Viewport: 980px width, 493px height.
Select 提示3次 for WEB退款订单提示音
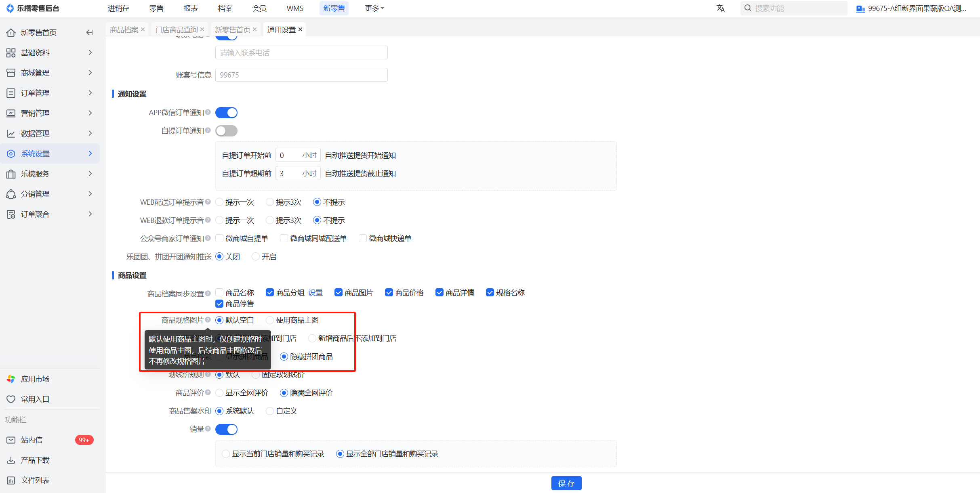[270, 220]
